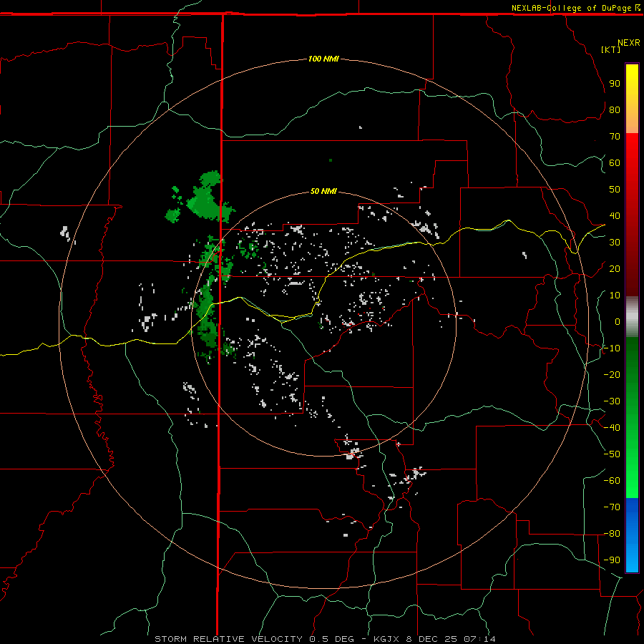Click the KGJX radar site identifier
This screenshot has height=644, width=644.
pyautogui.click(x=386, y=639)
